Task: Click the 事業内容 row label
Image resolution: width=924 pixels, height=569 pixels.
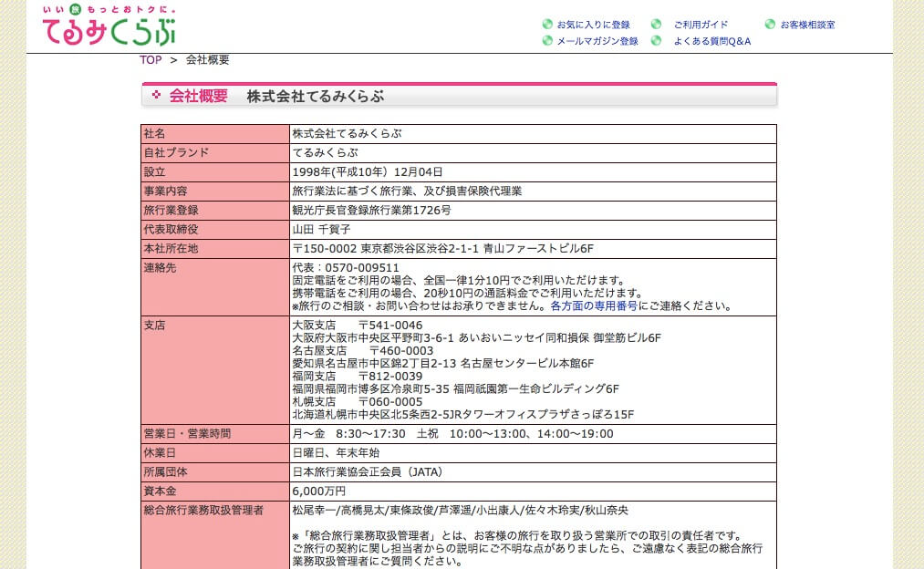Action: pyautogui.click(x=166, y=191)
